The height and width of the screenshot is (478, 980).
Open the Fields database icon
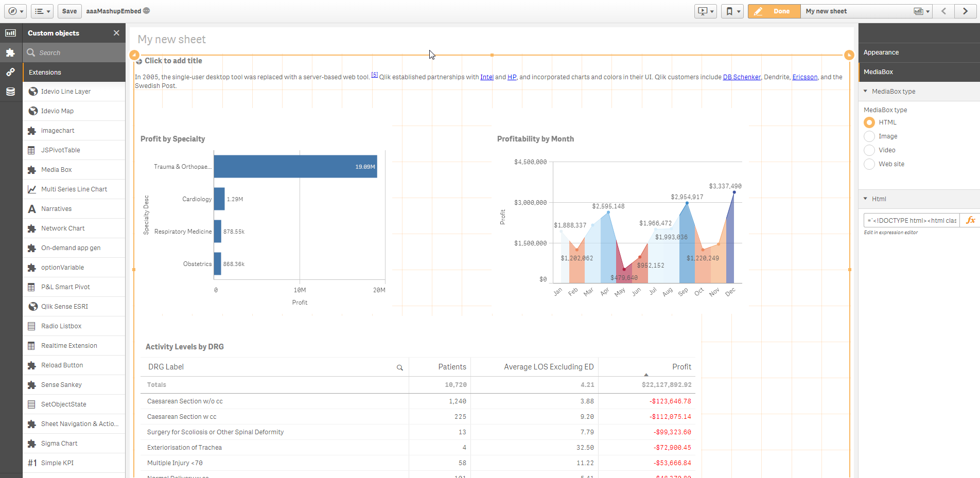click(x=10, y=92)
